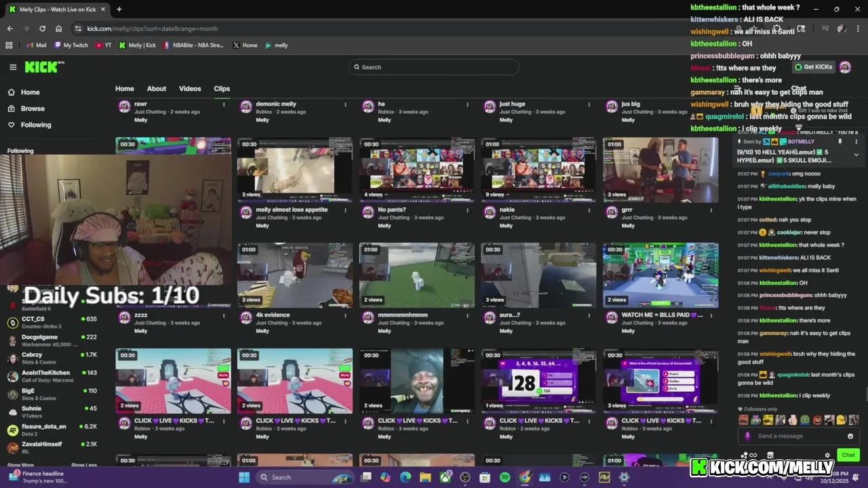Reload the current page

42,28
